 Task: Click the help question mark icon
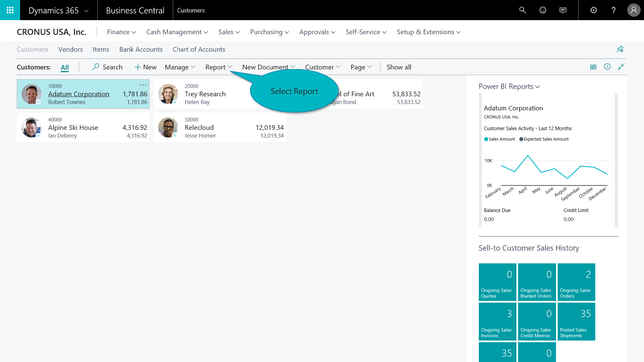tap(613, 10)
